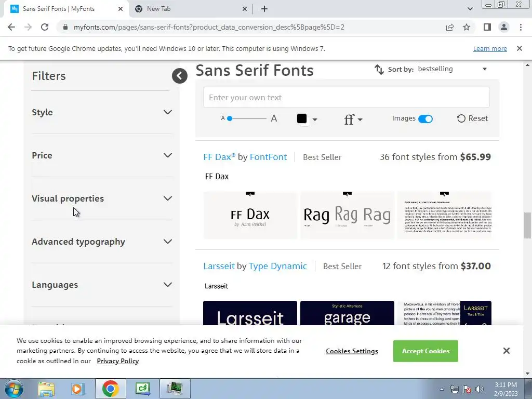Show hidden system tray icons
The image size is (532, 399).
[442, 389]
